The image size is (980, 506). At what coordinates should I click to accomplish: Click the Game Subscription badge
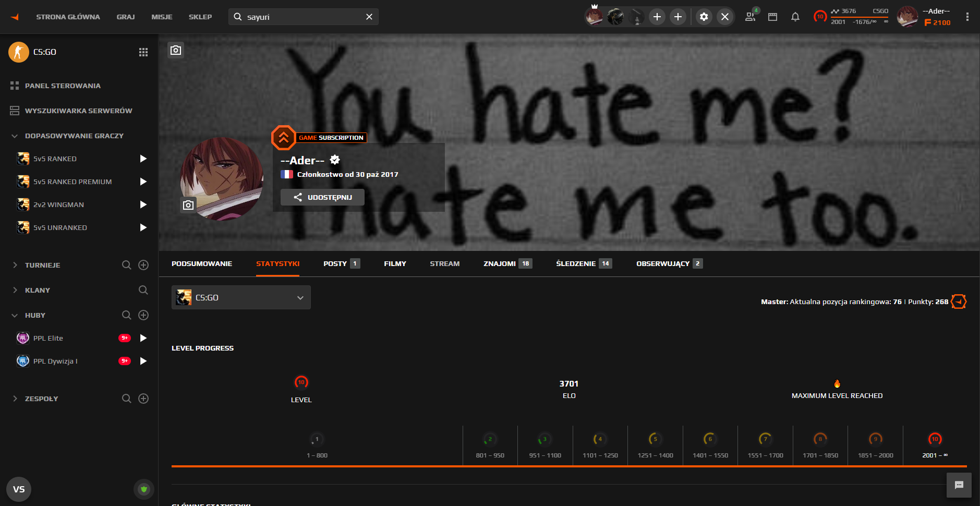point(319,138)
